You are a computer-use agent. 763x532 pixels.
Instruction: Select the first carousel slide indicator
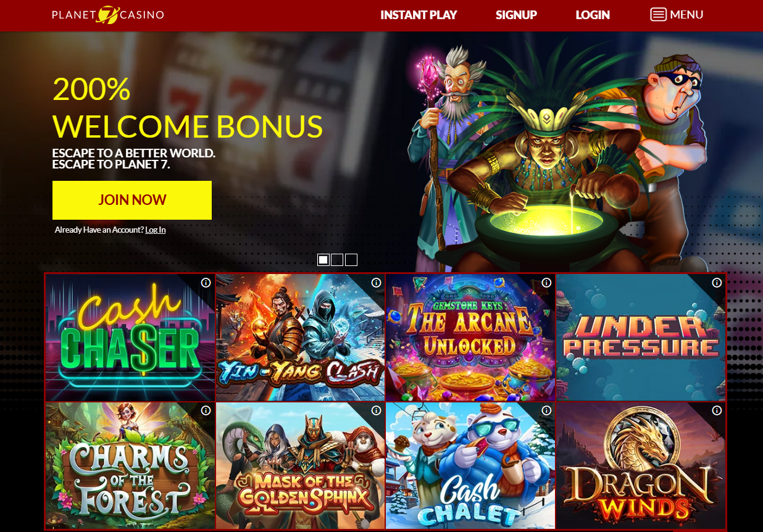point(323,260)
